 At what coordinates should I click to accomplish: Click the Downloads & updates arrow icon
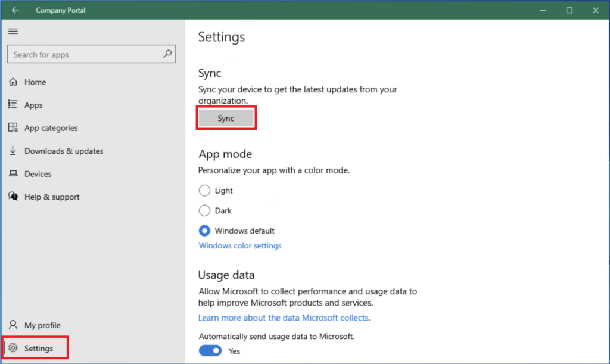tap(13, 151)
